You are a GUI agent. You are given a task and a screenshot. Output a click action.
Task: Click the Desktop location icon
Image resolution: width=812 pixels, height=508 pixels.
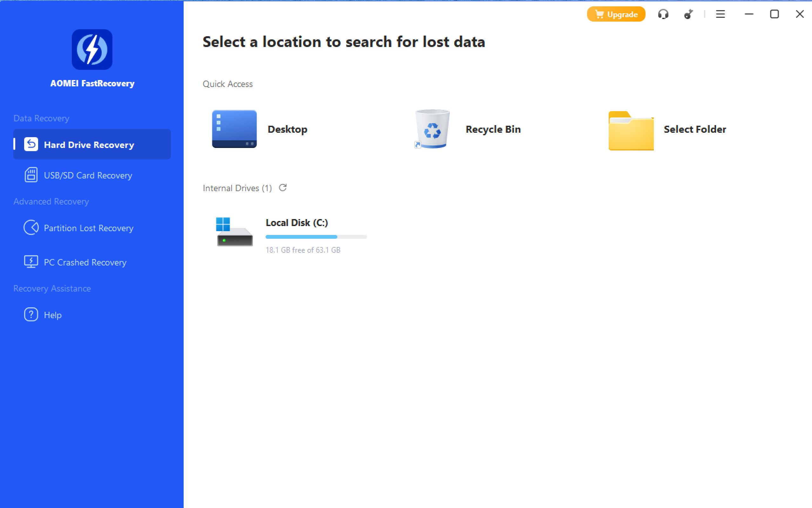[234, 129]
